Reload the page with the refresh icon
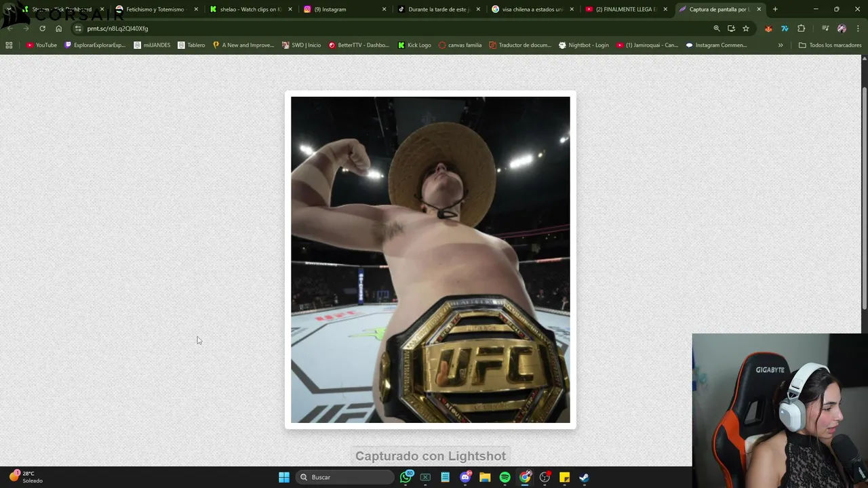The image size is (868, 488). 42,28
